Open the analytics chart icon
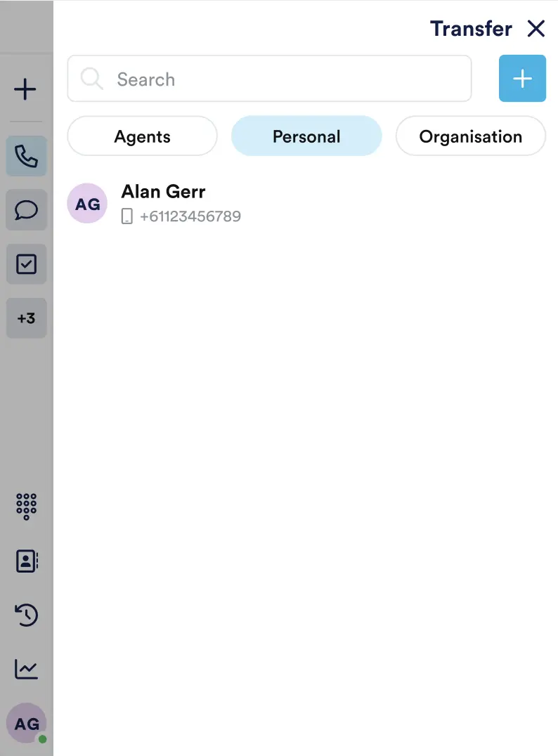Screen dimensions: 558x756 tap(26, 669)
